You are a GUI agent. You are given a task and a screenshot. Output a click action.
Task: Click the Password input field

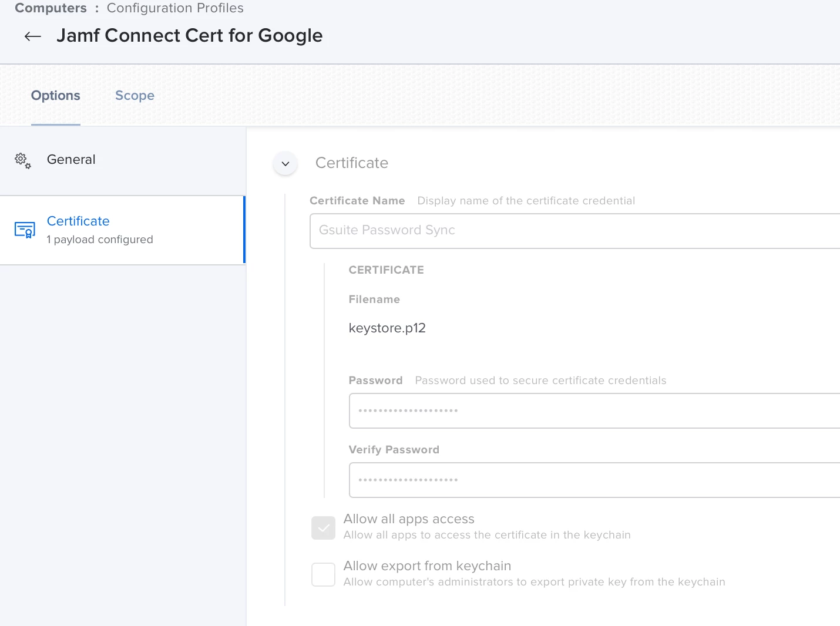tap(594, 410)
